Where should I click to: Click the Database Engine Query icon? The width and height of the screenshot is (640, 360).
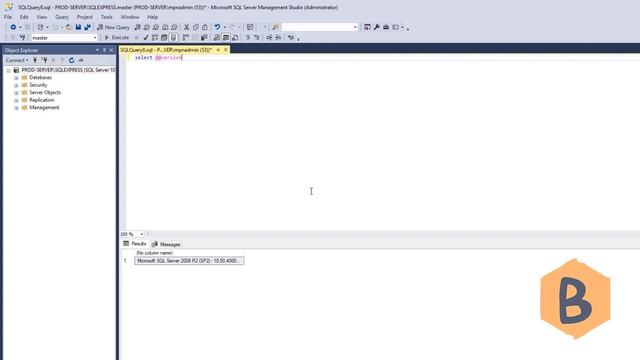tap(138, 27)
